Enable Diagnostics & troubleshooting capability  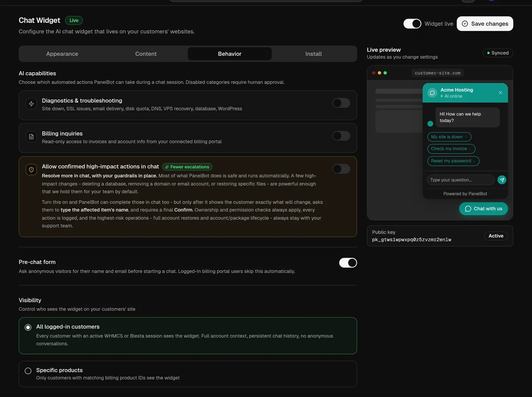point(341,103)
